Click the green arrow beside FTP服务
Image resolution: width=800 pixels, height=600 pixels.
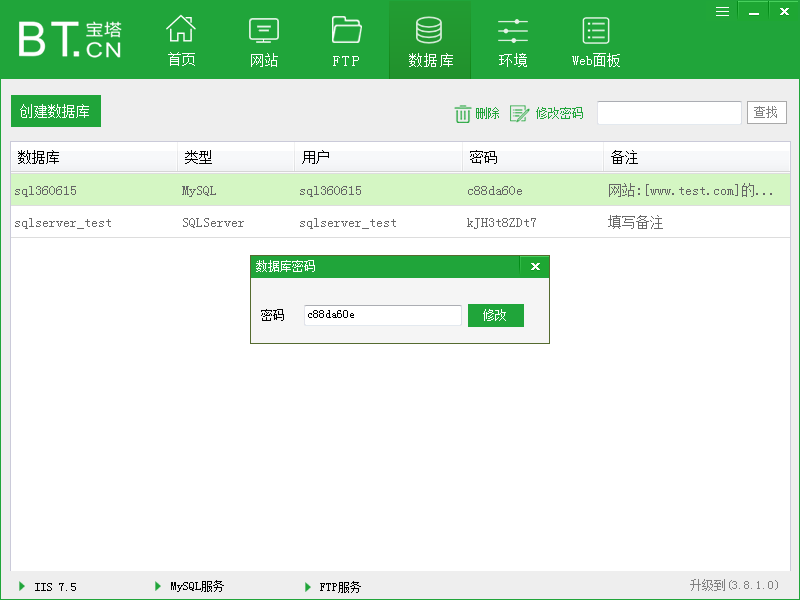point(308,587)
